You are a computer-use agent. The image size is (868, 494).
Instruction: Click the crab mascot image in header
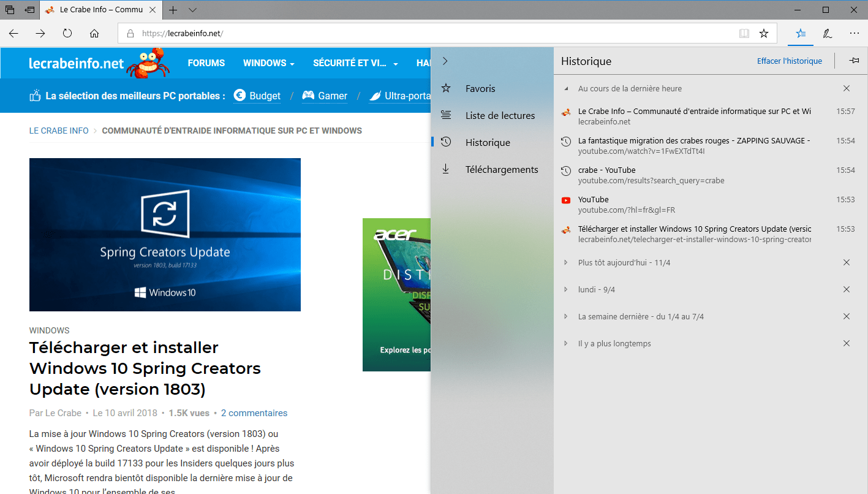tap(148, 63)
